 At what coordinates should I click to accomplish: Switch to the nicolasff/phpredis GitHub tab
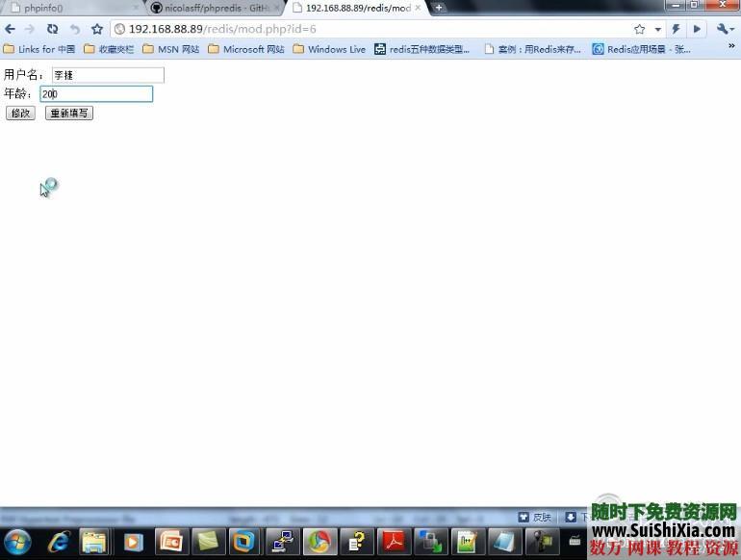pos(214,8)
